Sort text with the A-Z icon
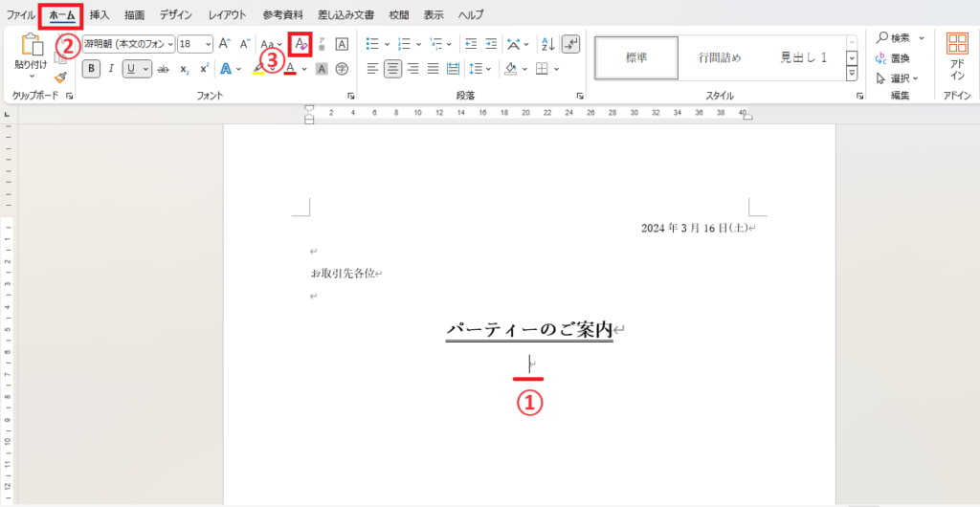The width and height of the screenshot is (980, 507). [548, 44]
